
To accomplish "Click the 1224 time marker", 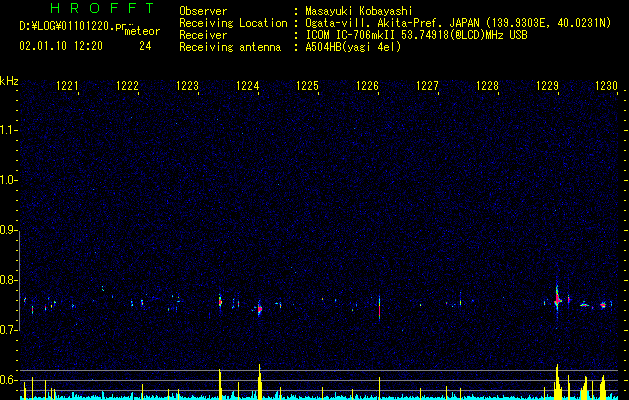I will (248, 86).
